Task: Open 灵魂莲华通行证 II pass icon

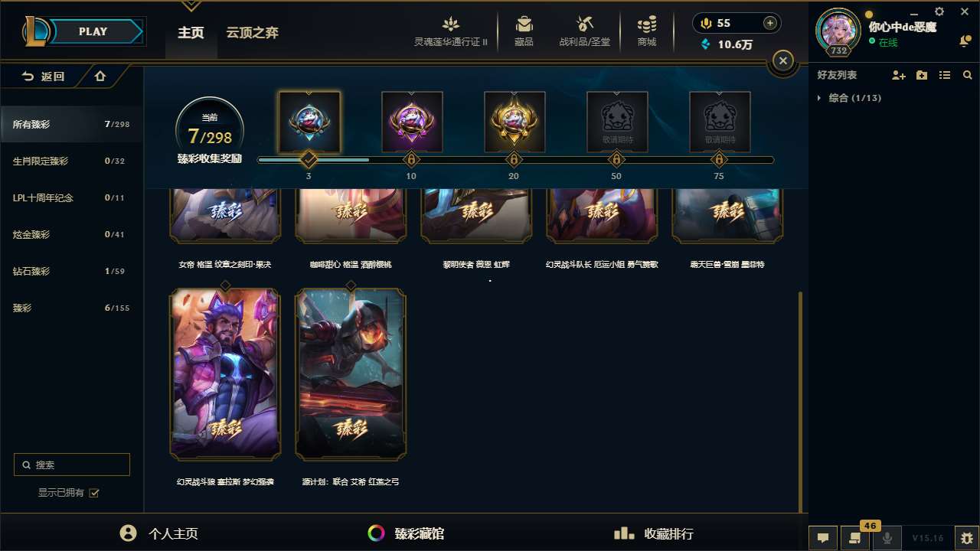Action: pos(451,24)
